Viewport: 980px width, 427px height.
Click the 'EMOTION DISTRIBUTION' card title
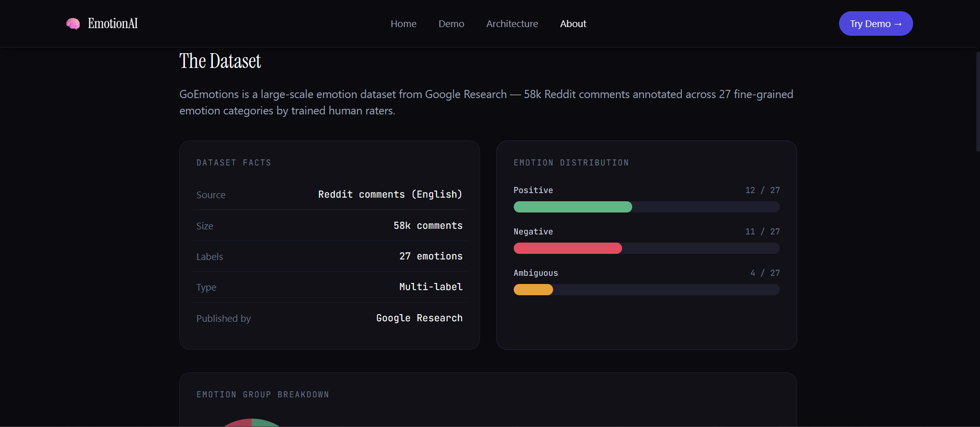point(571,162)
